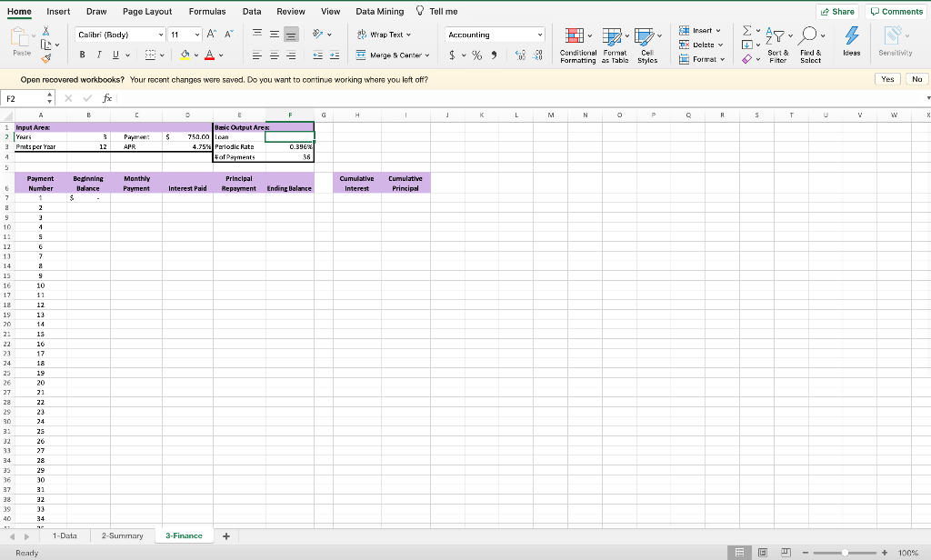This screenshot has width=931, height=560.
Task: Apply a bottom border with the Borders icon
Action: point(151,55)
